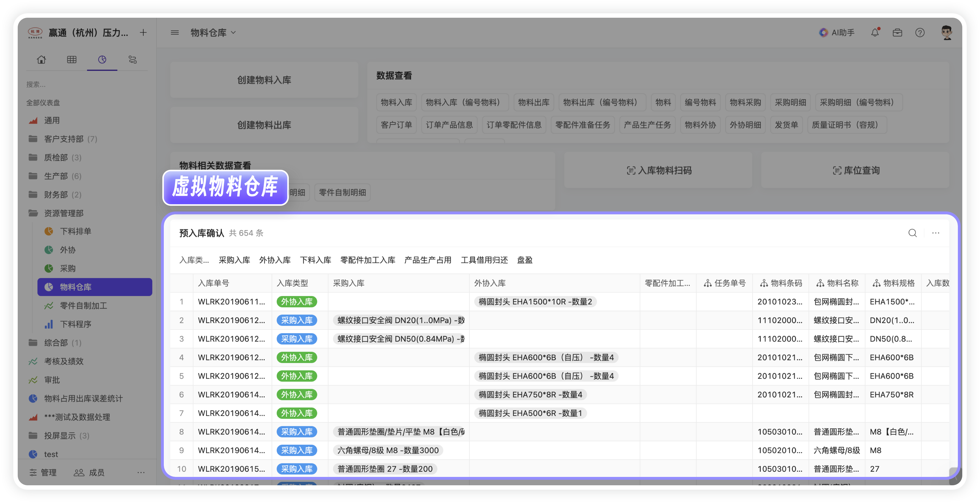Filter by 盘盈 tab
This screenshot has height=503, width=980.
click(525, 260)
